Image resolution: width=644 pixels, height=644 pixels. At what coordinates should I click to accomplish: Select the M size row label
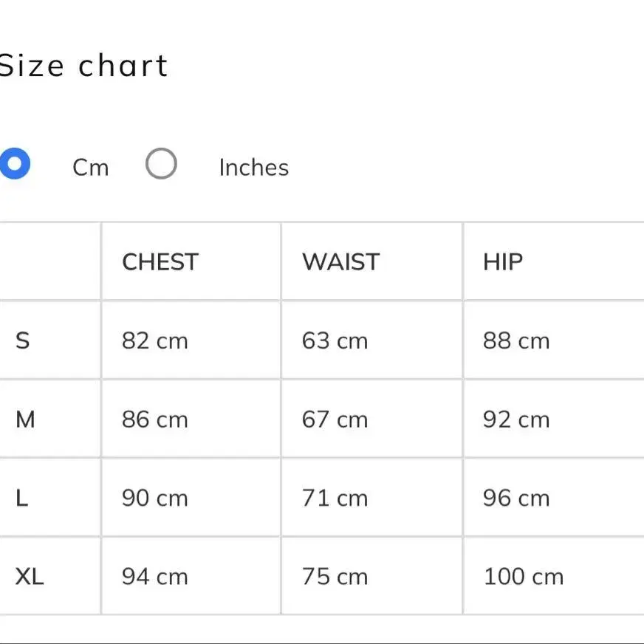click(x=25, y=419)
